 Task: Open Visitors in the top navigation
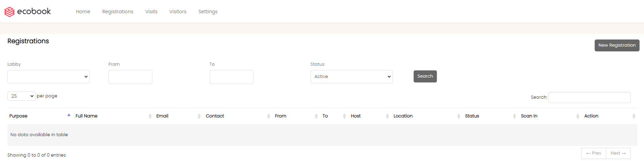pos(178,12)
